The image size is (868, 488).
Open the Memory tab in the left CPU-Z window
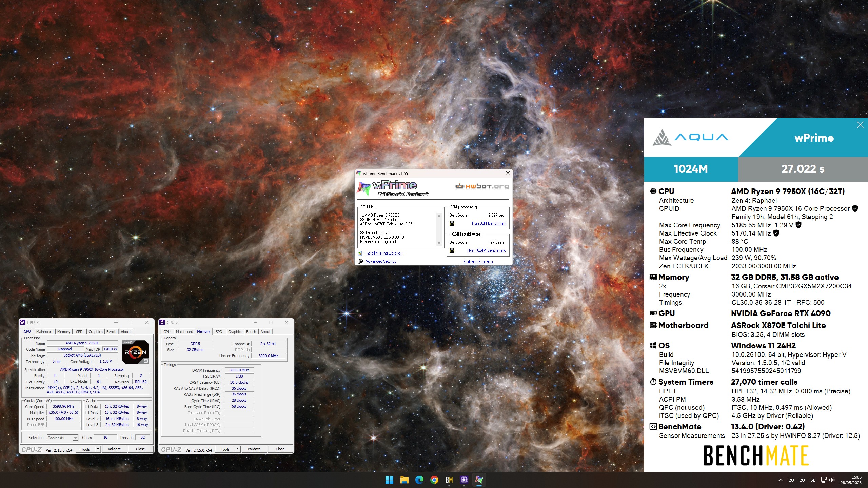(x=64, y=332)
